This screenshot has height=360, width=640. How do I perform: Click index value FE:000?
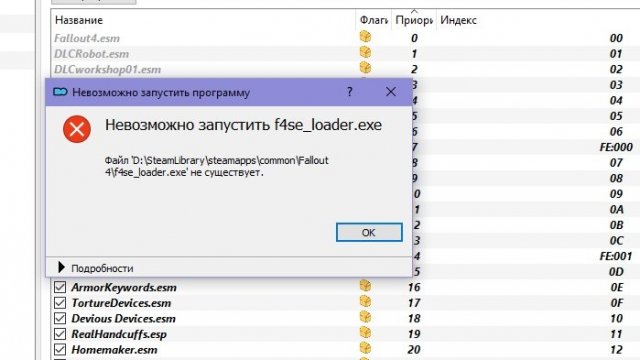pyautogui.click(x=616, y=147)
